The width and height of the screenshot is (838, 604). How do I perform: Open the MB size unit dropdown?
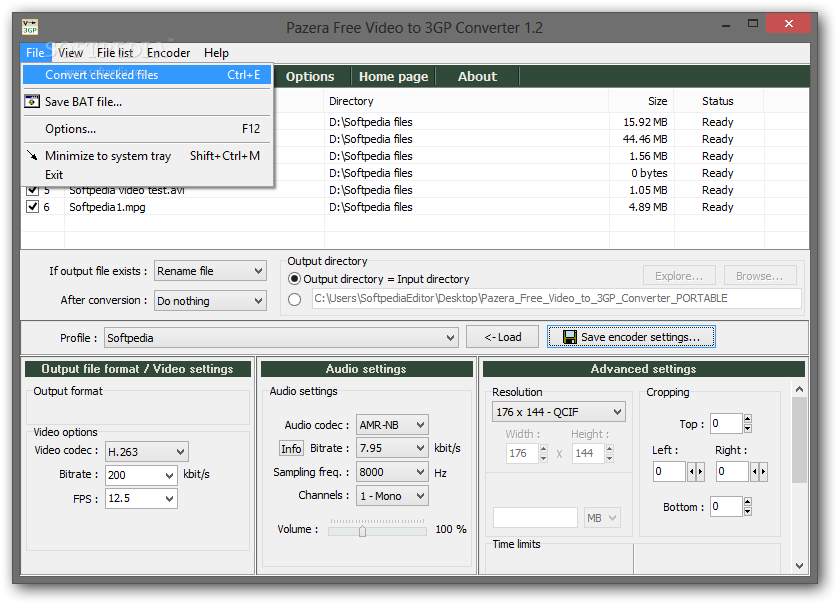point(602,517)
